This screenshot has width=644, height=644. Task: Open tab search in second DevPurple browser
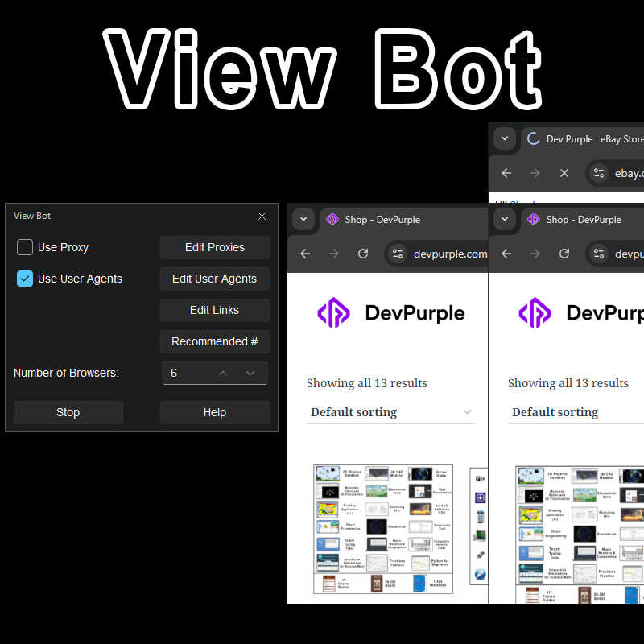click(505, 219)
